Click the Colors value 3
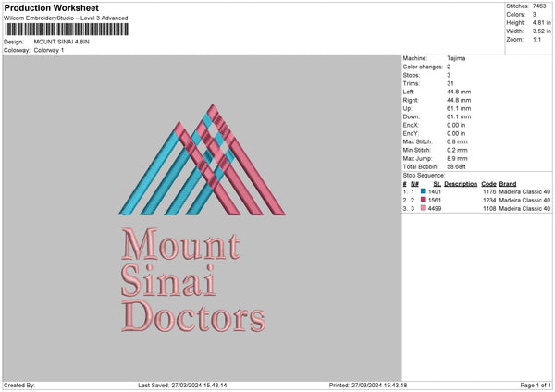This screenshot has width=555, height=392. coord(534,15)
